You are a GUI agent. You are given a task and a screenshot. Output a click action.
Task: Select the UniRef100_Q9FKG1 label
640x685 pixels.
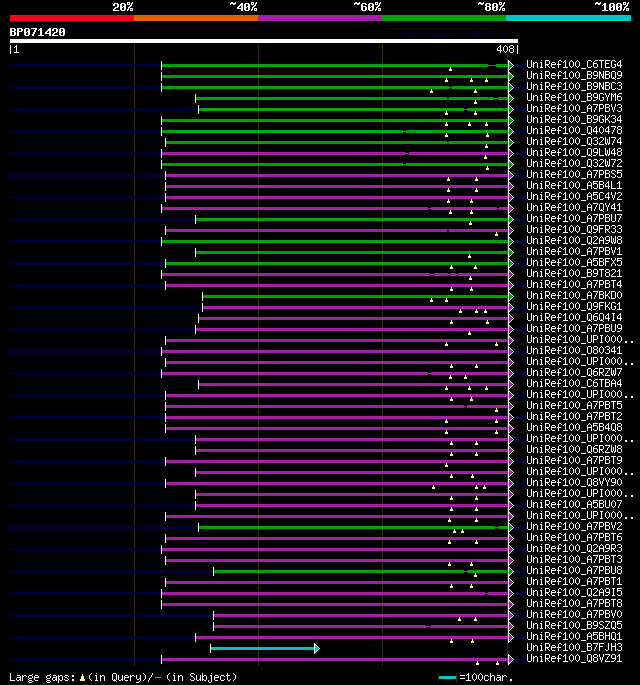[x=574, y=306]
